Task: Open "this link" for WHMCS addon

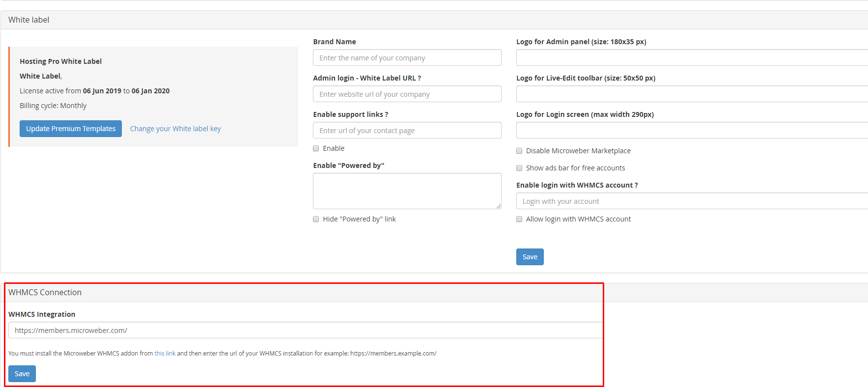Action: click(165, 353)
